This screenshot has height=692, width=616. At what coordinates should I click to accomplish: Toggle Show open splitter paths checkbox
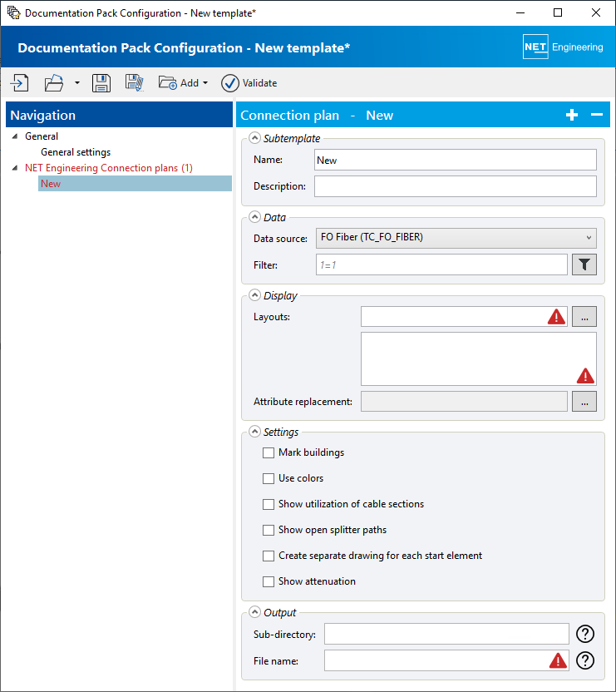[269, 530]
